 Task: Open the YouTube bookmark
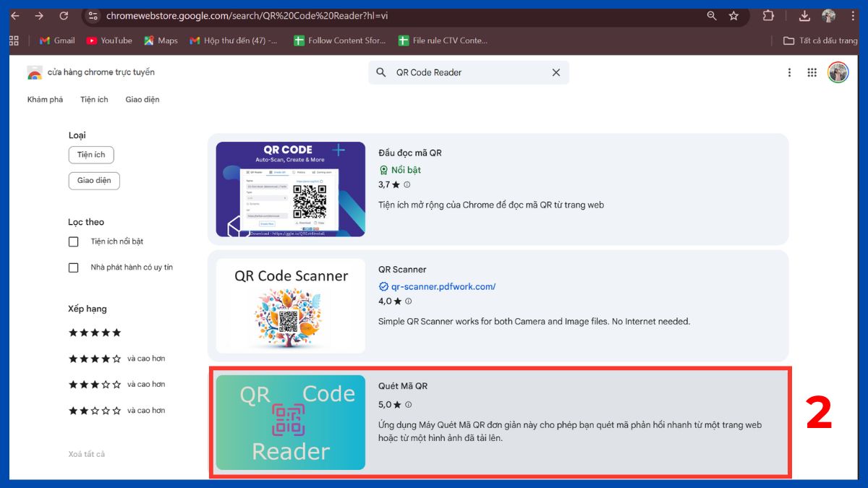[x=109, y=40]
